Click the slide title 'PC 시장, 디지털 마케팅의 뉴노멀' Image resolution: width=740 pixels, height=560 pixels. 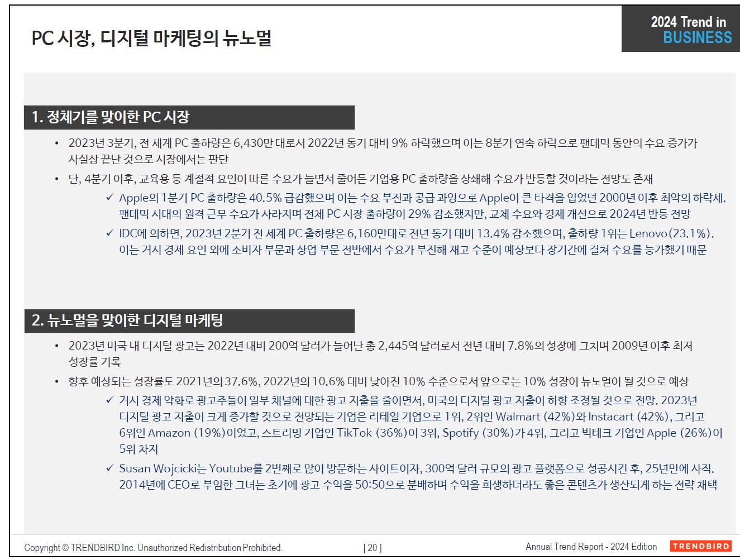[151, 38]
